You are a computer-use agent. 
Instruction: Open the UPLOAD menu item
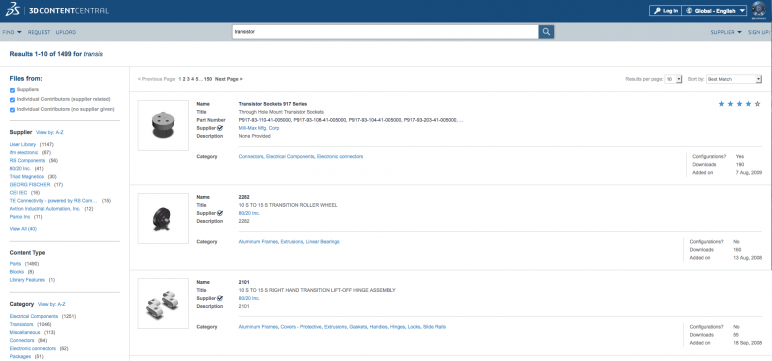(66, 32)
